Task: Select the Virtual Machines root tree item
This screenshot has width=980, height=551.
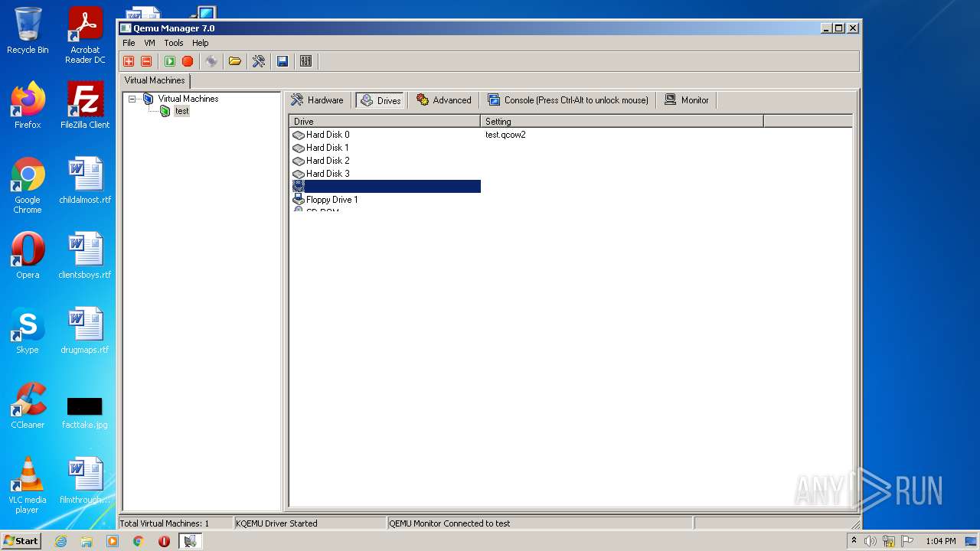Action: 188,99
